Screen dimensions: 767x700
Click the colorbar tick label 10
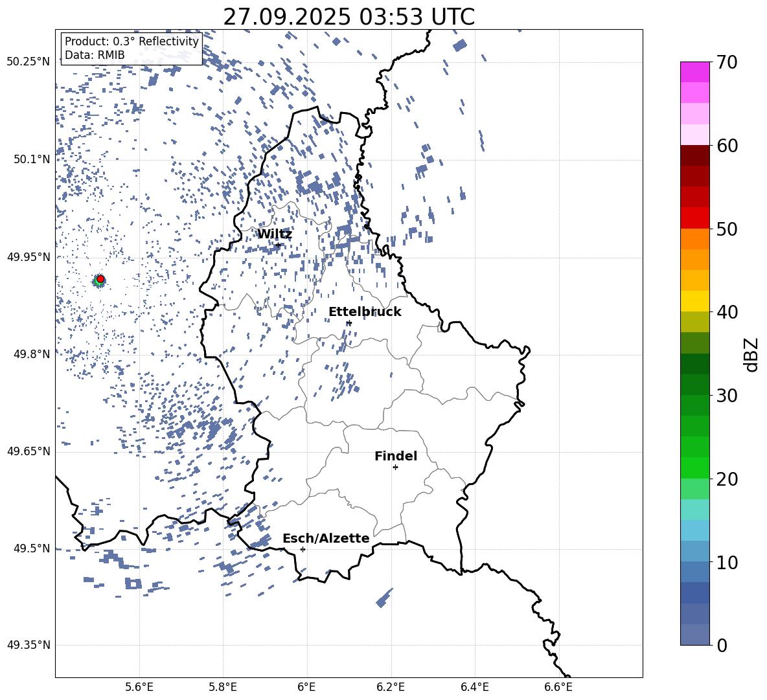(727, 562)
